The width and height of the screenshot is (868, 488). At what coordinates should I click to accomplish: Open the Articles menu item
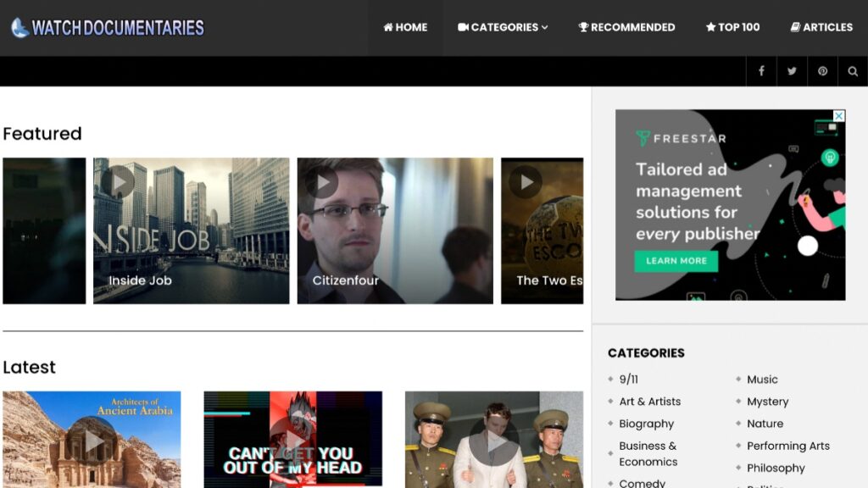point(821,27)
